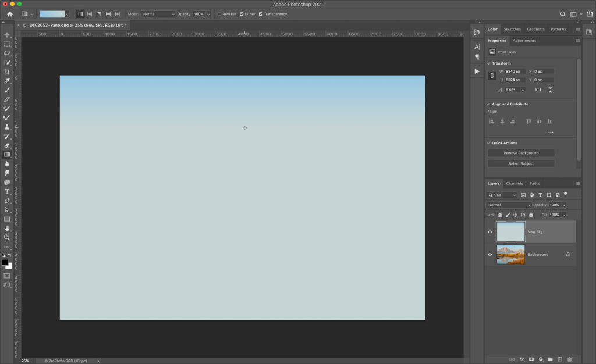Switch to the Channels tab

click(x=514, y=183)
